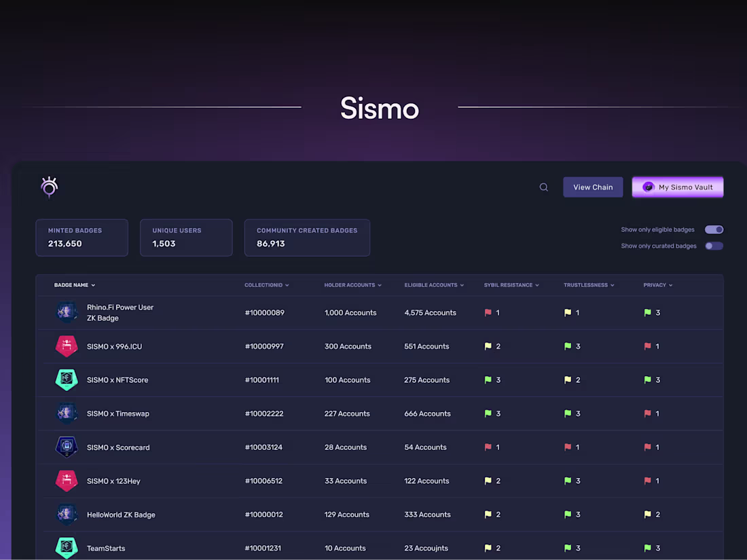The height and width of the screenshot is (560, 747).
Task: Open My Sismo Vault
Action: click(x=678, y=187)
